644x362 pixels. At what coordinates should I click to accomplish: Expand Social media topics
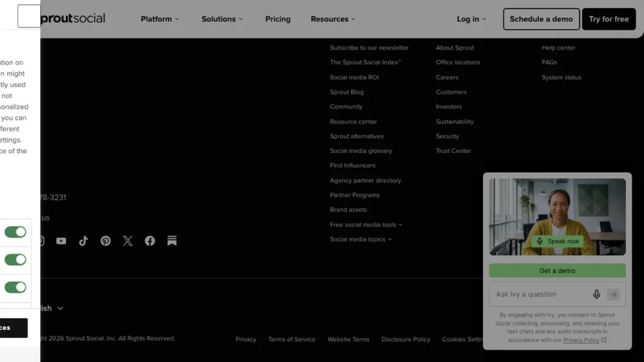360,239
